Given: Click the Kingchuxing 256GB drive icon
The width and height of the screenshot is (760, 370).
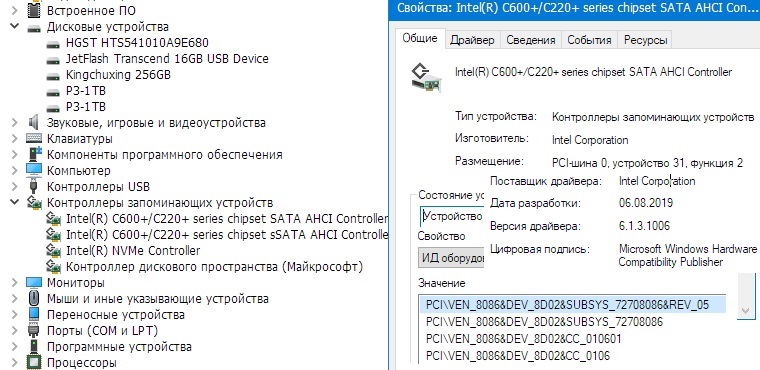Looking at the screenshot, I should (52, 76).
